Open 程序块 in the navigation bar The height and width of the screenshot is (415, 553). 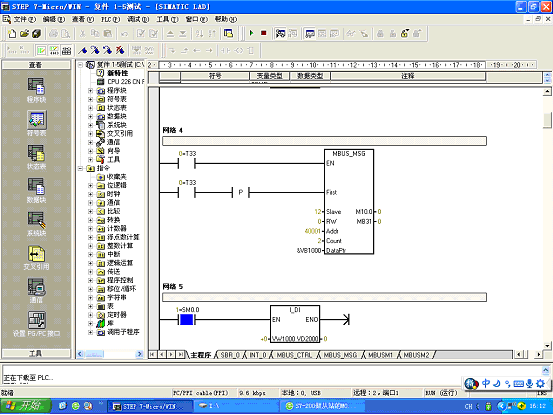coord(36,90)
